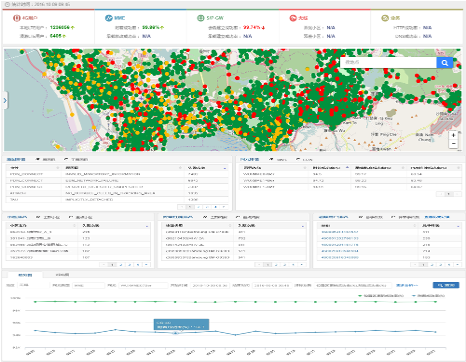Go to the next page of the cell ranking table

pos(147,265)
